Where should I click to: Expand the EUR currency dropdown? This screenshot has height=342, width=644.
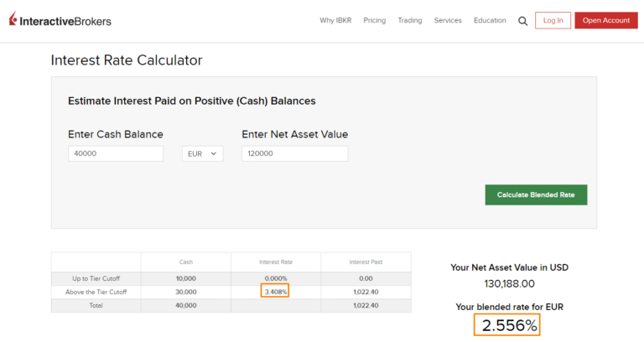203,153
